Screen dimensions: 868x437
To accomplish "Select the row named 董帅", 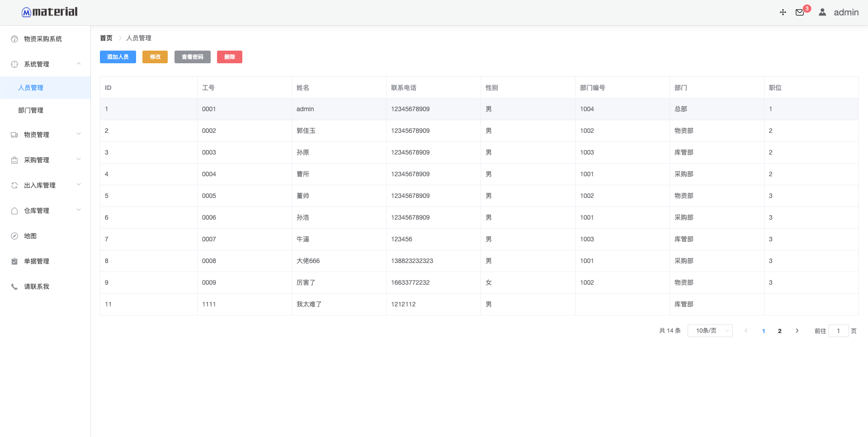I will point(479,196).
